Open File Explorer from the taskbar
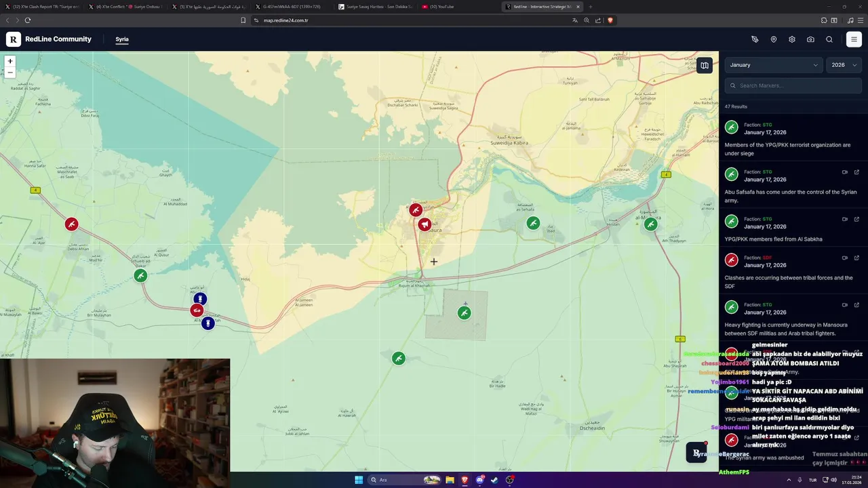The height and width of the screenshot is (488, 868). pyautogui.click(x=450, y=480)
